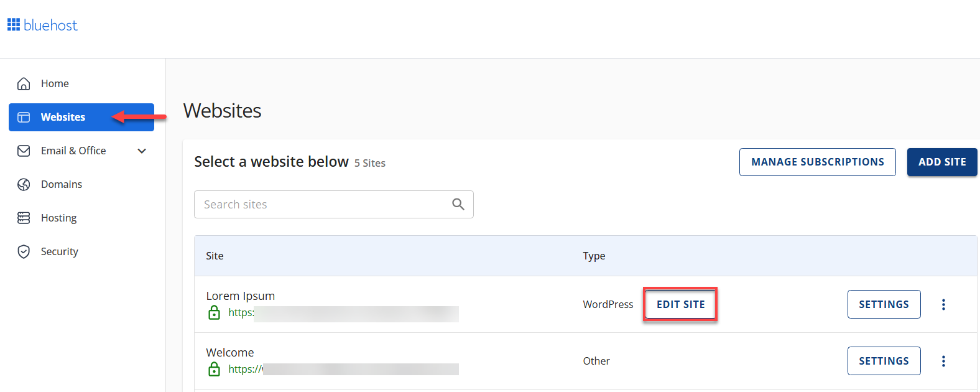Open Email & Office menu item
This screenshot has height=392, width=980.
[73, 151]
